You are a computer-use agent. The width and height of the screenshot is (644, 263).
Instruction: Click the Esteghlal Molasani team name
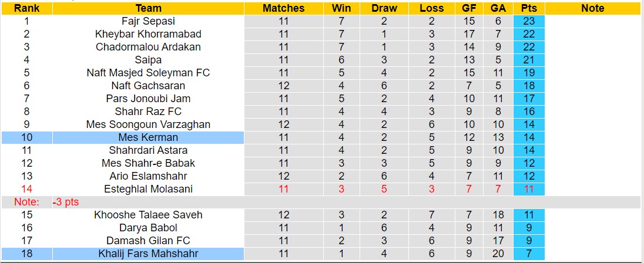[148, 189]
